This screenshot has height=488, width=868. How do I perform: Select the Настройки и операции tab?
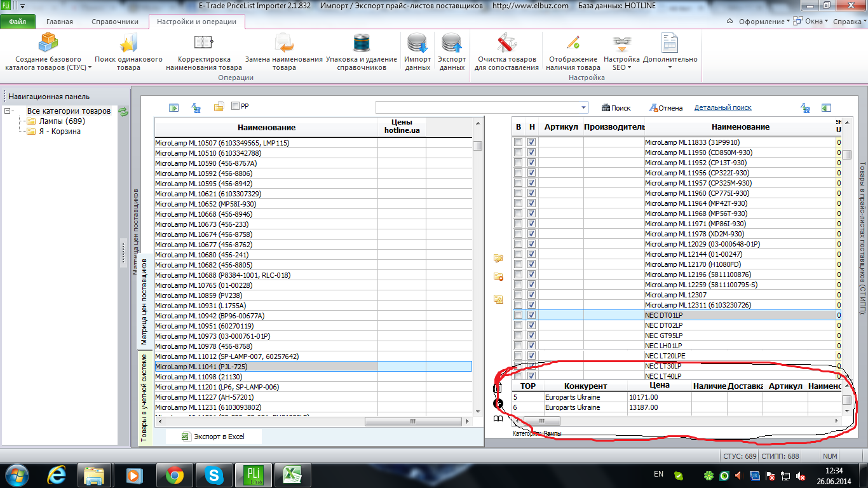click(196, 22)
